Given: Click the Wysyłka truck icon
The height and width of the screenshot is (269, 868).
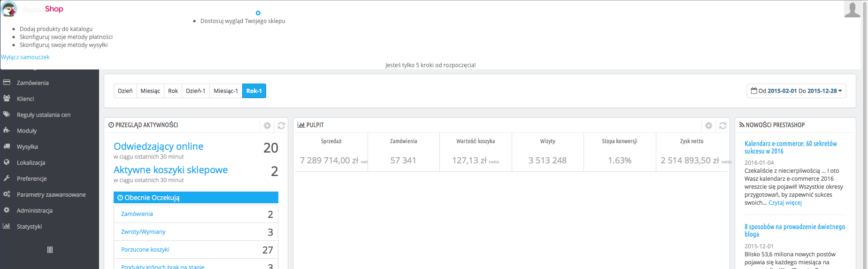Looking at the screenshot, I should pyautogui.click(x=7, y=146).
